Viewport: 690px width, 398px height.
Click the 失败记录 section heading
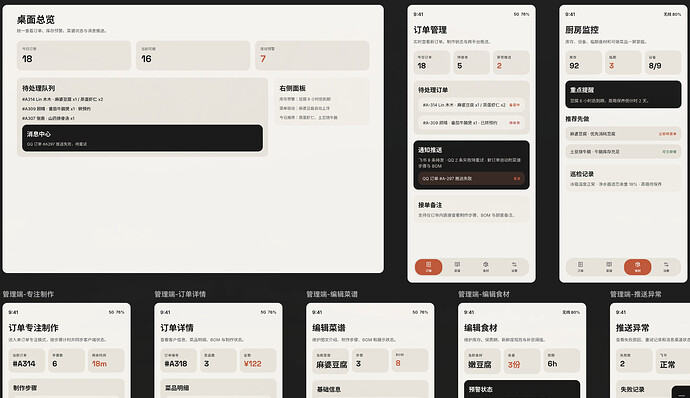632,389
